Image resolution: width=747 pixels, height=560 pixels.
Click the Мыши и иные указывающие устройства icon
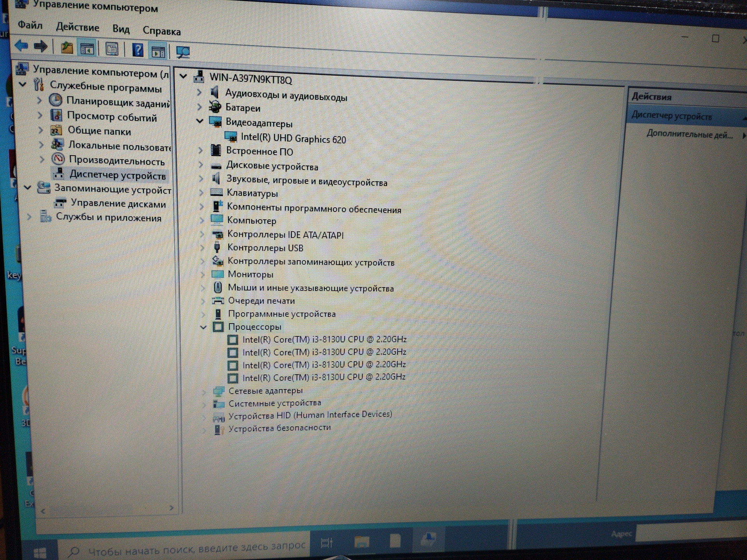tap(218, 287)
